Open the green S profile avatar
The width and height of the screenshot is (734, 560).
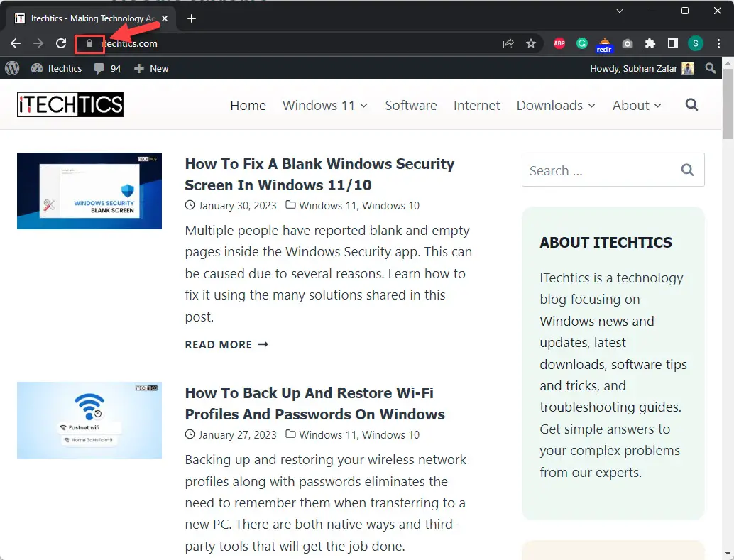pos(696,43)
